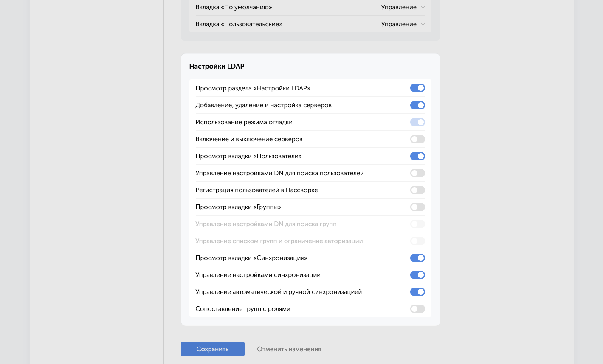This screenshot has height=364, width=603.
Task: Toggle «Управление настройками DN для поиска групп»
Action: (417, 224)
